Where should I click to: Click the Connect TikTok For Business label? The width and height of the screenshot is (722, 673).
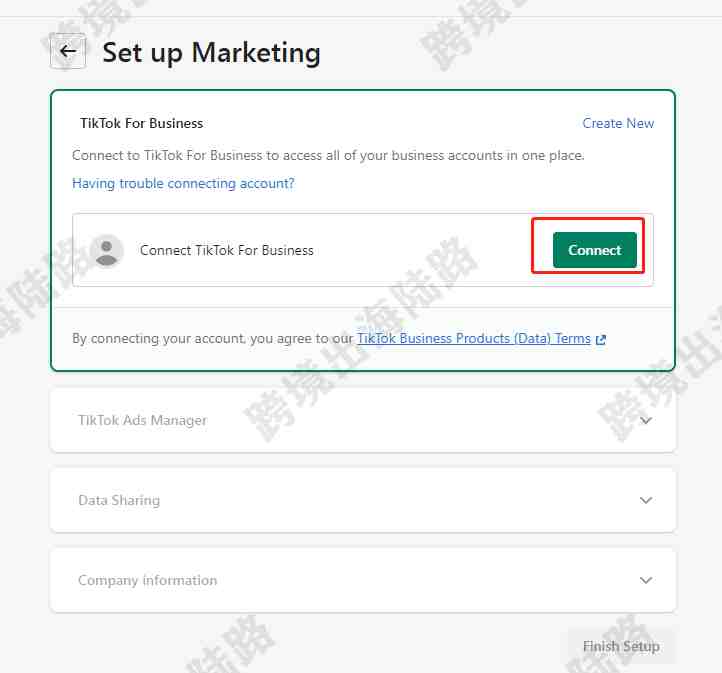pos(227,250)
